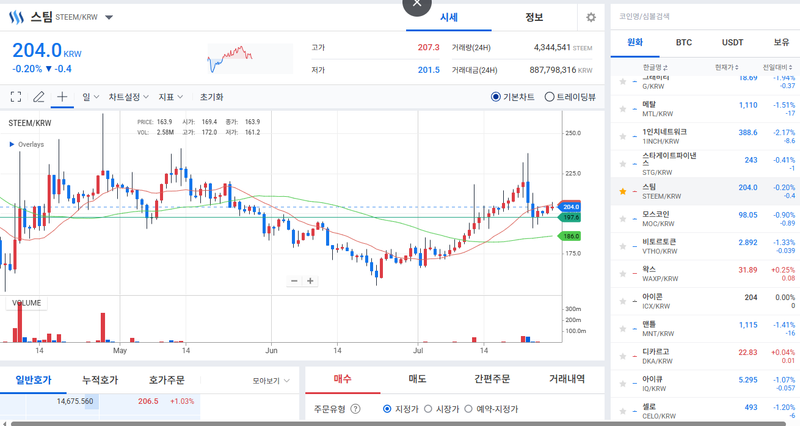Open the 일 timeframe dropdown
Screen dimensions: 800x426
[x=90, y=97]
